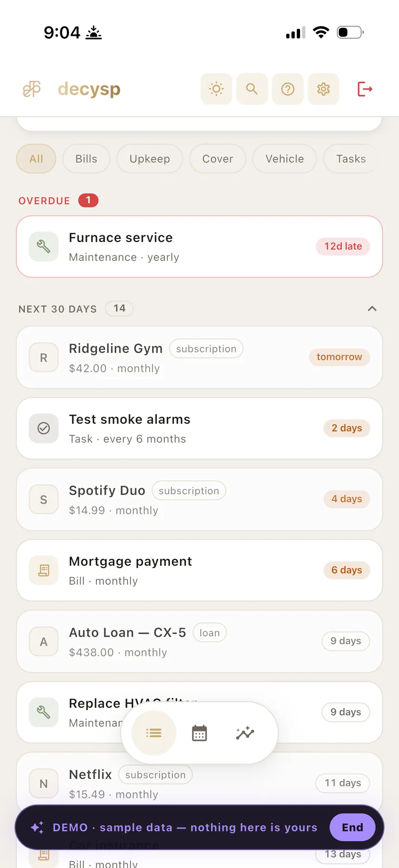Open search magnifier icon
Screen dimensions: 399x868
tap(252, 89)
